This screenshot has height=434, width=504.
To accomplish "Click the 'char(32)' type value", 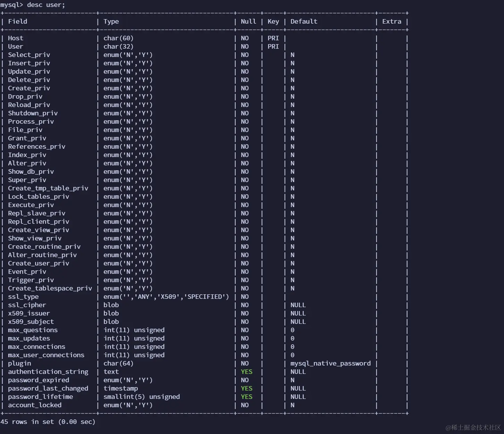I will [118, 47].
